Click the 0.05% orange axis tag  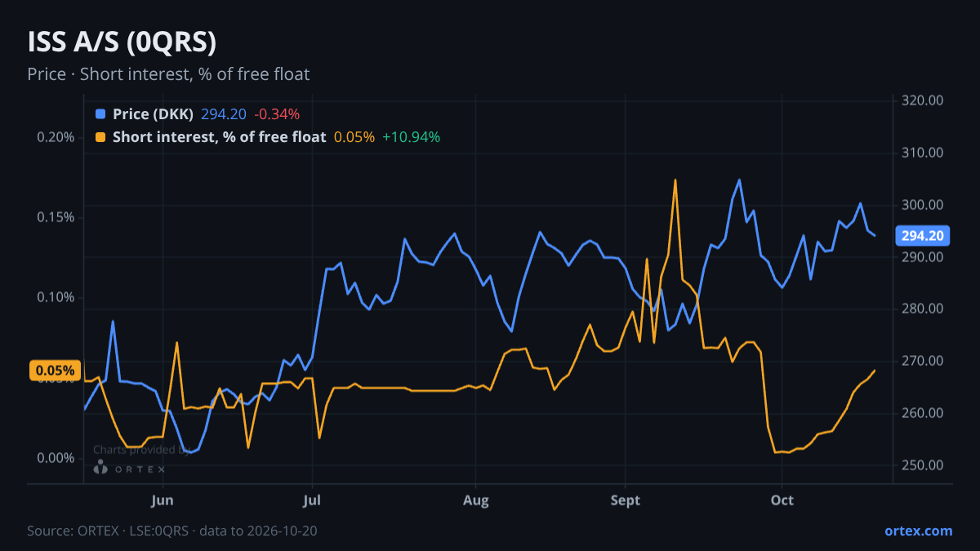point(56,370)
